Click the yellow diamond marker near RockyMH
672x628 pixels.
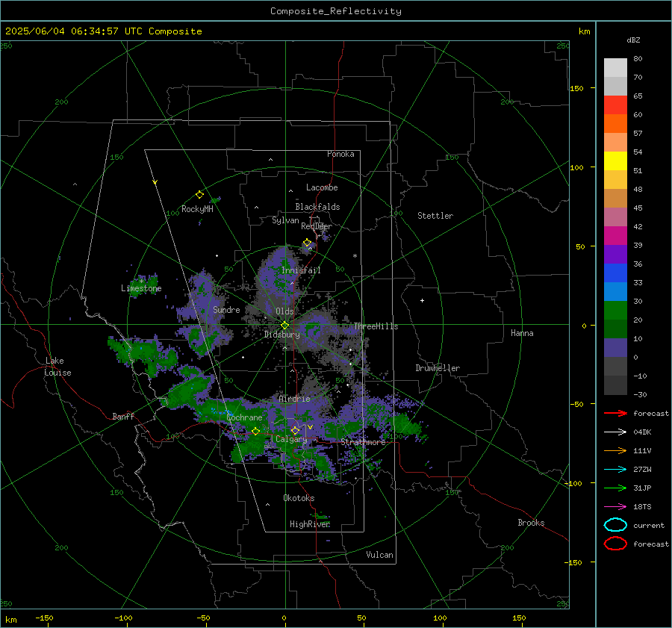click(199, 195)
